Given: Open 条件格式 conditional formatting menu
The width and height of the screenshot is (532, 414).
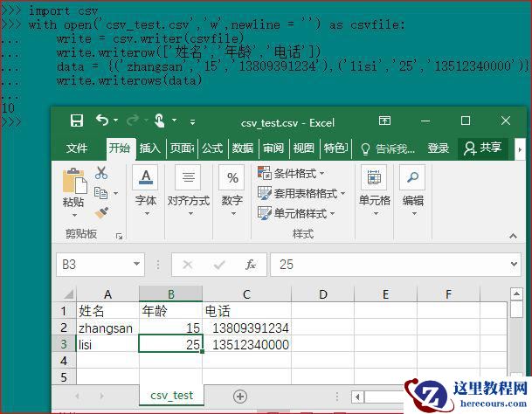Looking at the screenshot, I should tap(291, 174).
